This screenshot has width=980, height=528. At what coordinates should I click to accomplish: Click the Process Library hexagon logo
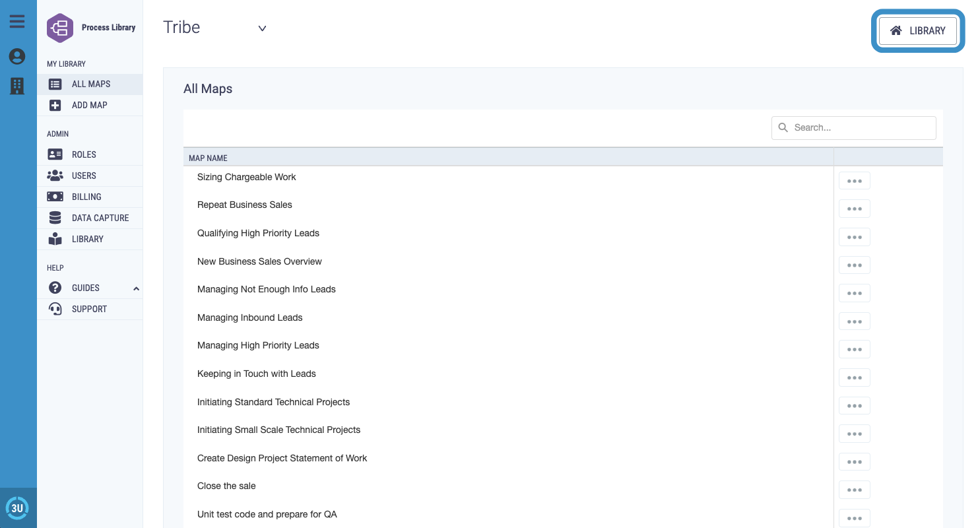click(x=60, y=28)
